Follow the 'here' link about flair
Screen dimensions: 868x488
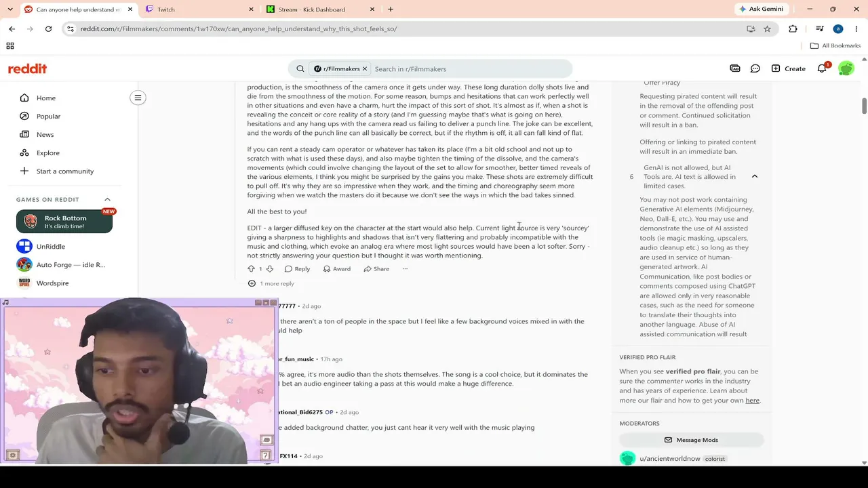click(753, 401)
